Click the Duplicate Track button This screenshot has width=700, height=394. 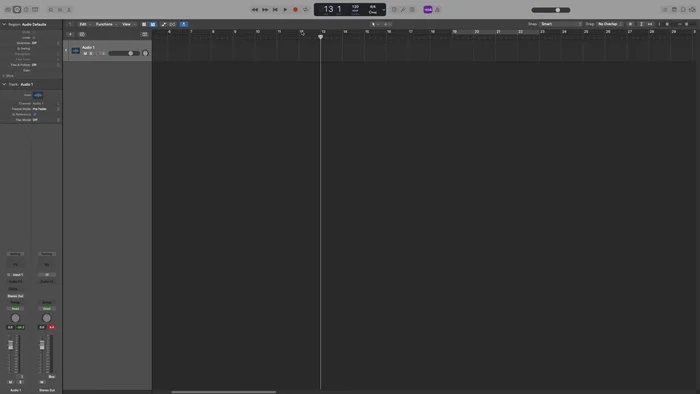(x=82, y=34)
